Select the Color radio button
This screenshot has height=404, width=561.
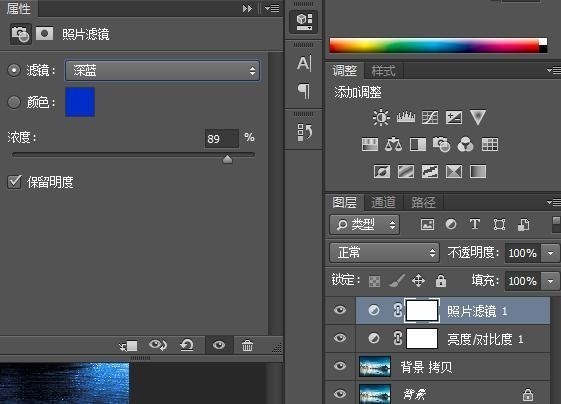click(x=14, y=102)
